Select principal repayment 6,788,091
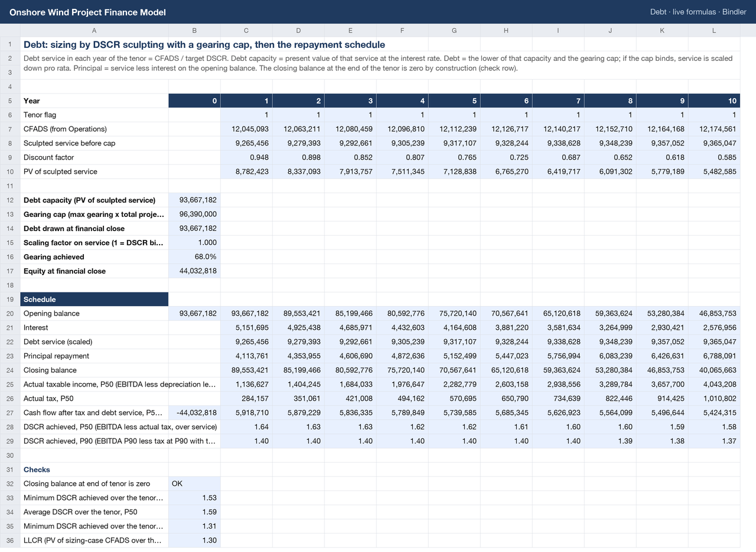 click(x=713, y=356)
